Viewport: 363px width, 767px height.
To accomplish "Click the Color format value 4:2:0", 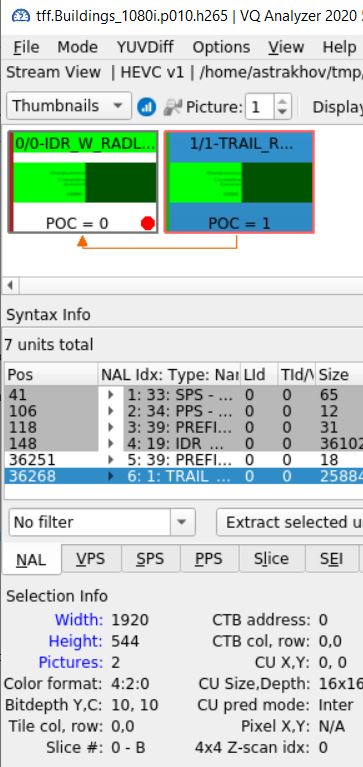I will coord(131,683).
